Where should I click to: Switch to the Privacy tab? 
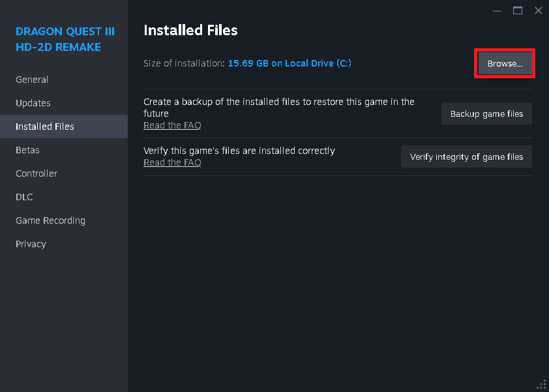[x=31, y=244]
